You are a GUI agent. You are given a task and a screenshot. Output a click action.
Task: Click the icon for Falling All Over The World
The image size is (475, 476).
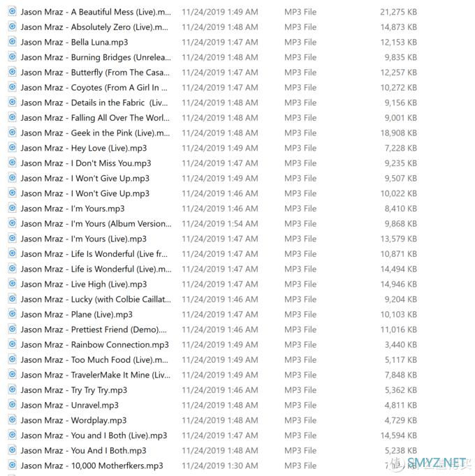coord(12,117)
